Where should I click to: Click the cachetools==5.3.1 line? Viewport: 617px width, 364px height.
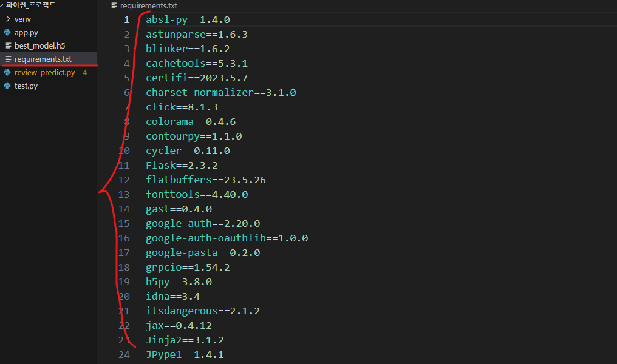click(x=197, y=63)
